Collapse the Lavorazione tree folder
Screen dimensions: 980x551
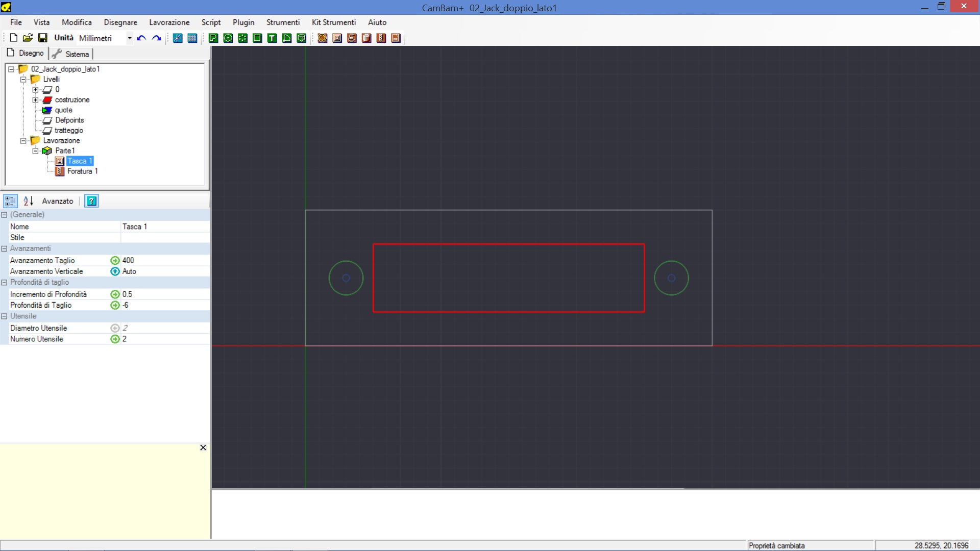pyautogui.click(x=23, y=140)
